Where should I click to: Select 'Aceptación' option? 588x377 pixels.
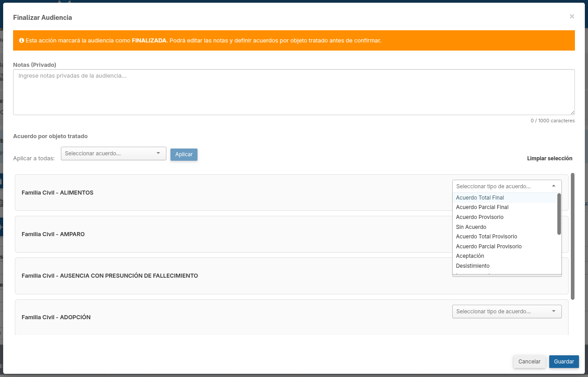pos(505,256)
